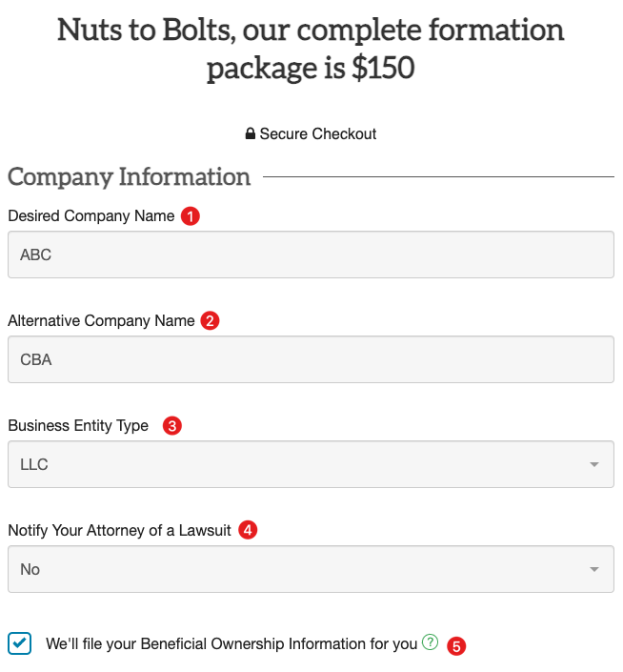
Task: Focus the Desired Company Name field
Action: (311, 255)
